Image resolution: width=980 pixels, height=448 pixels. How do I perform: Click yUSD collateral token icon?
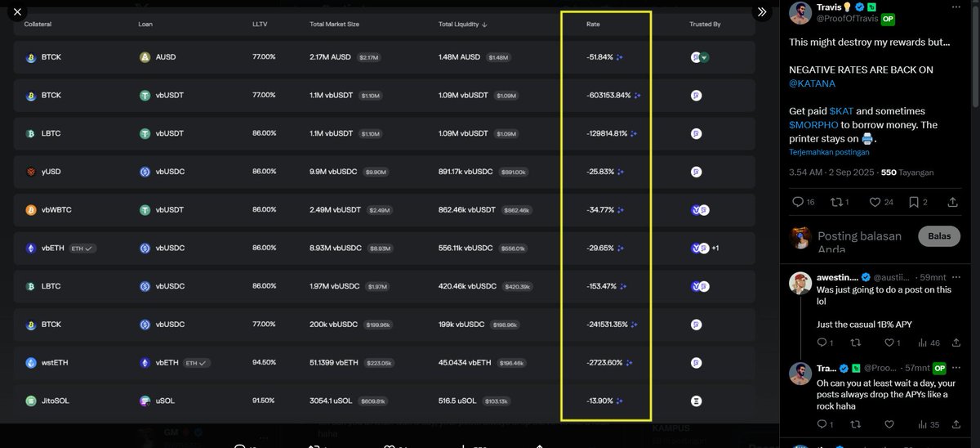[31, 172]
